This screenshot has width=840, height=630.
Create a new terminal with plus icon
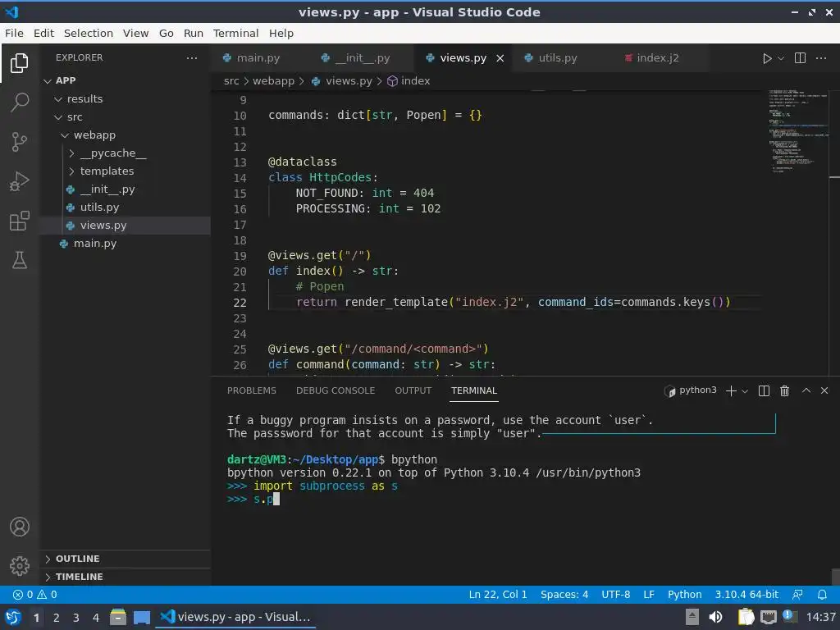click(731, 391)
